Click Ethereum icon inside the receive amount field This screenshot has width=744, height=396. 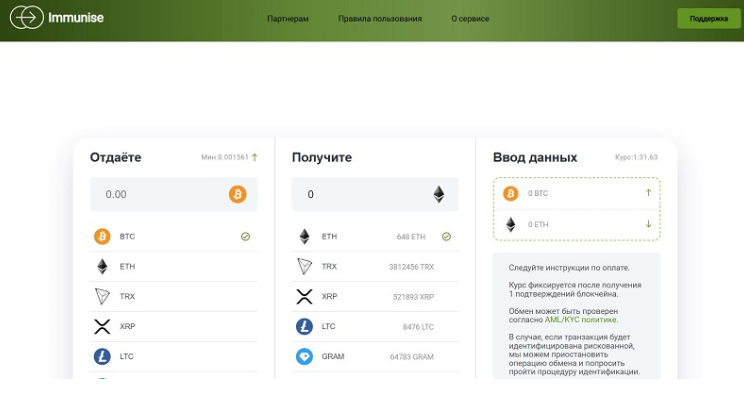pos(439,194)
